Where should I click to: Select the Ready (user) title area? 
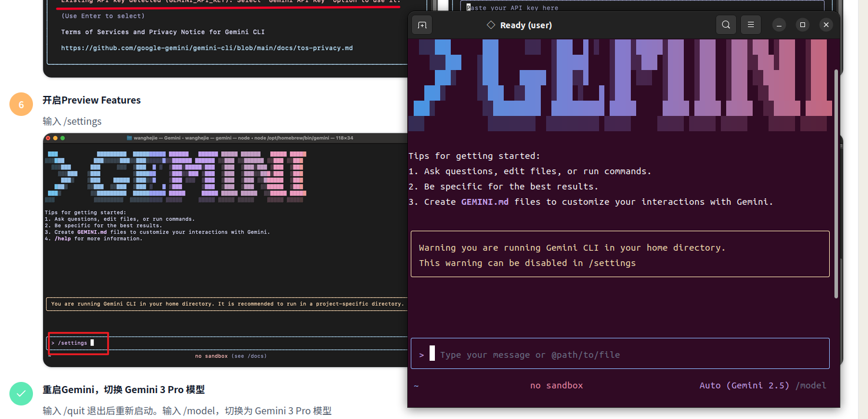[526, 25]
